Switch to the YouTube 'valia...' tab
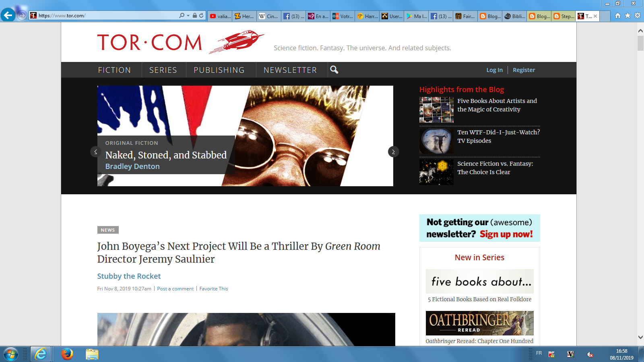Viewport: 644px width, 362px height. [x=220, y=16]
